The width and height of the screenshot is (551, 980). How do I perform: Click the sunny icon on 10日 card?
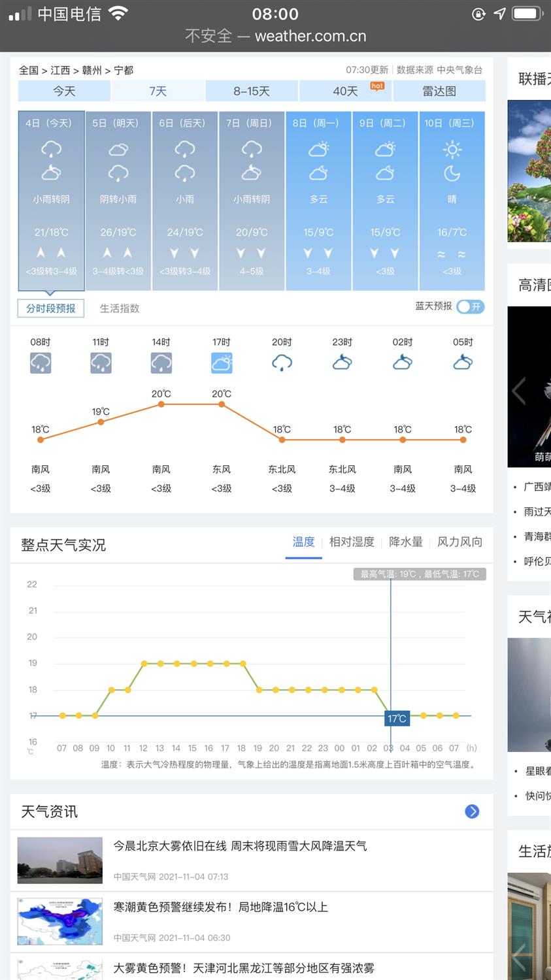[x=452, y=150]
